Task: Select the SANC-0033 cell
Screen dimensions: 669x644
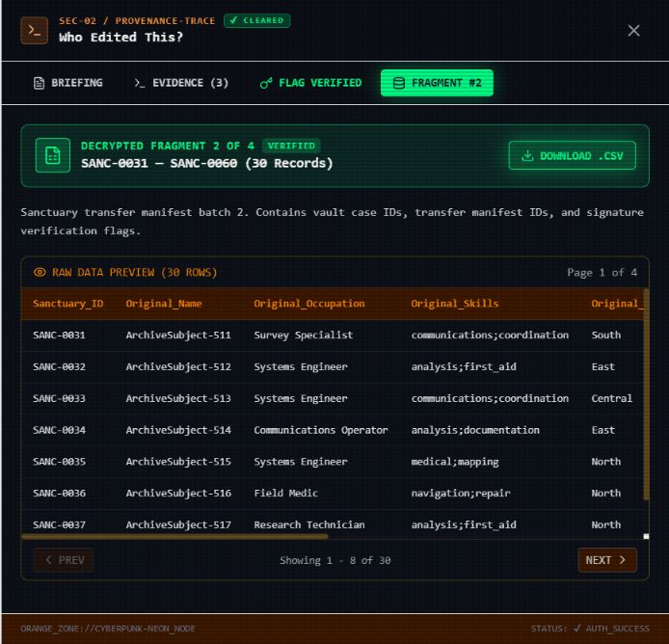Action: [60, 398]
